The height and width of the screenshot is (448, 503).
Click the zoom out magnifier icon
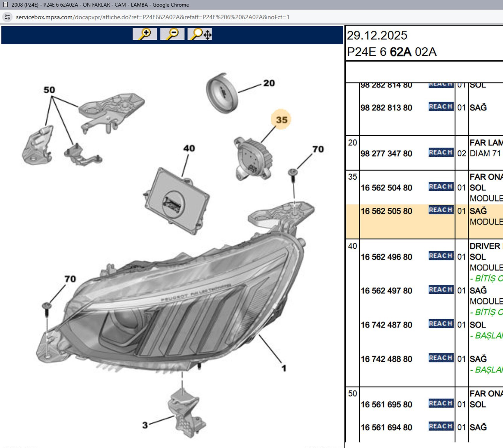[172, 34]
